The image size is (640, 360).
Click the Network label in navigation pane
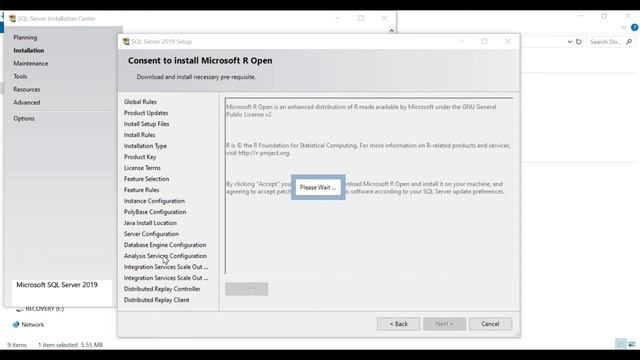pos(33,324)
